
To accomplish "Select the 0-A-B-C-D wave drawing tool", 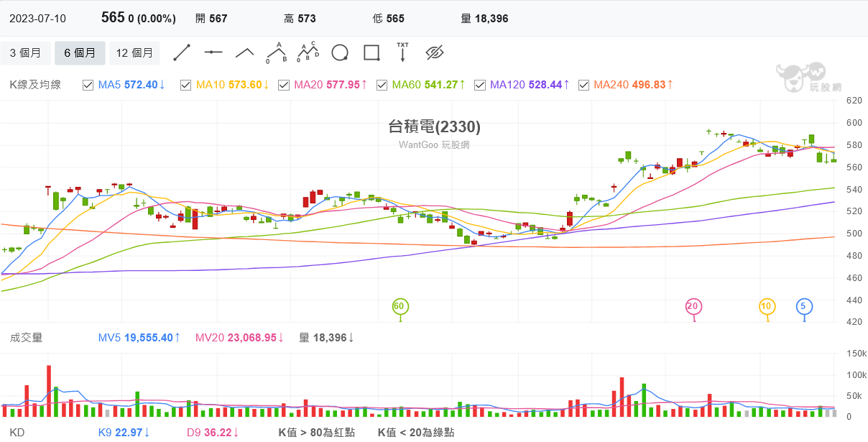I will pyautogui.click(x=308, y=52).
